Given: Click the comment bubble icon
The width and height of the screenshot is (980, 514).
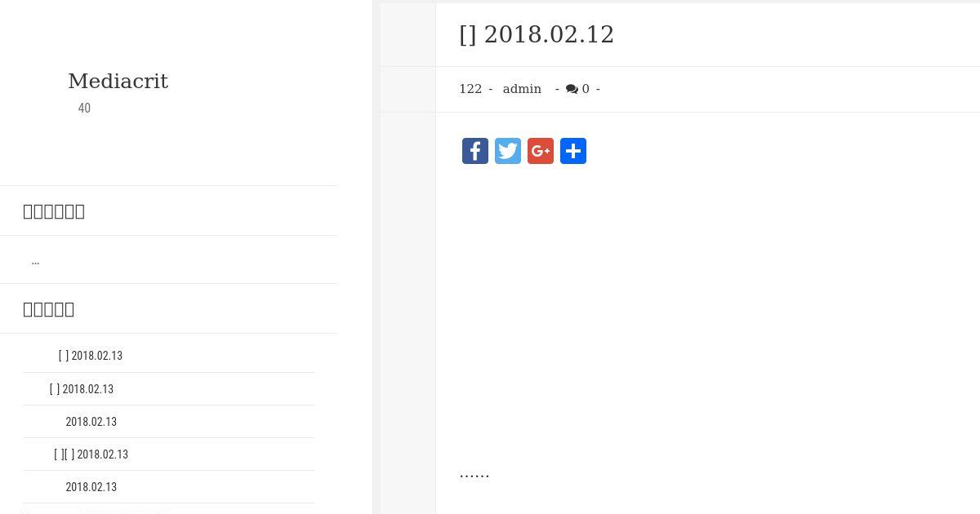Looking at the screenshot, I should (572, 89).
